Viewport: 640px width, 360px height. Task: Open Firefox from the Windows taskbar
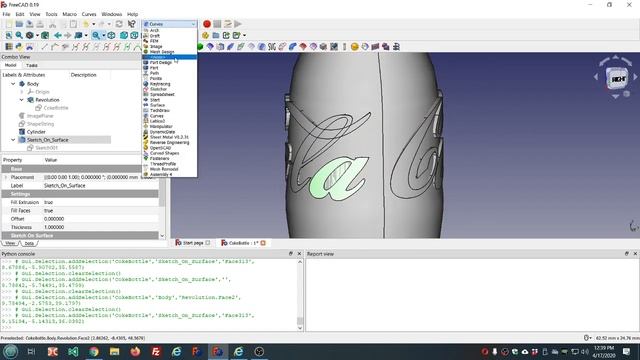click(x=135, y=351)
